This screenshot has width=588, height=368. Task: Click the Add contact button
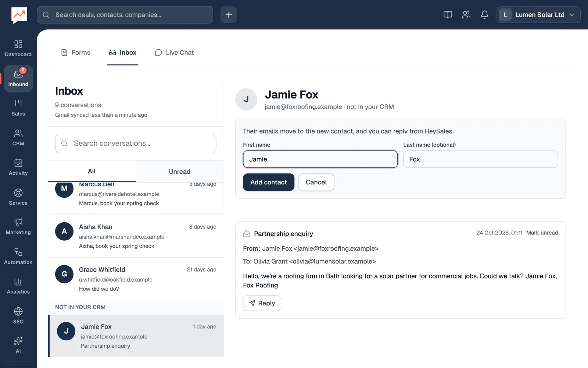[269, 182]
